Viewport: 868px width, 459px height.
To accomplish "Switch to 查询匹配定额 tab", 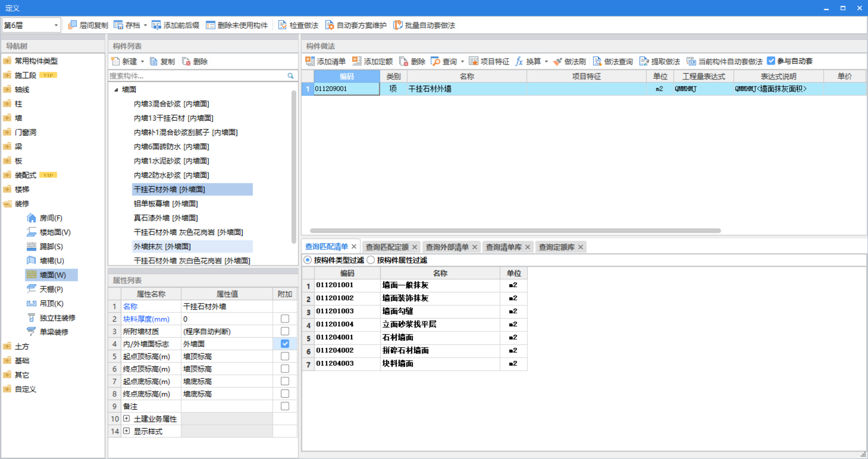I will click(x=387, y=247).
